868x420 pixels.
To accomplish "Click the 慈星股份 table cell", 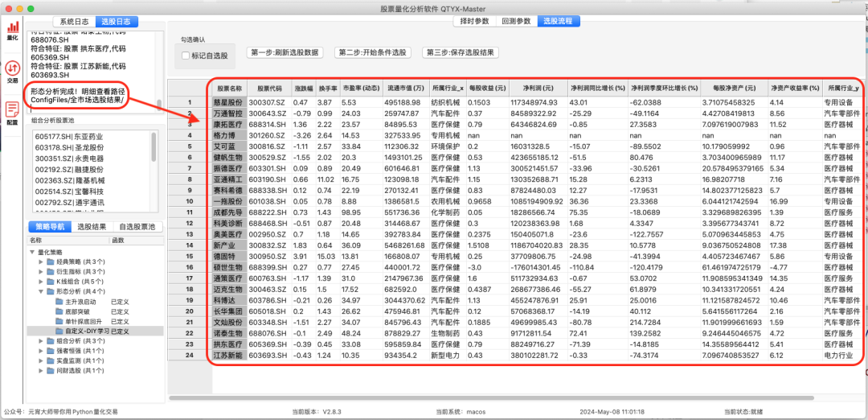I will [x=230, y=102].
